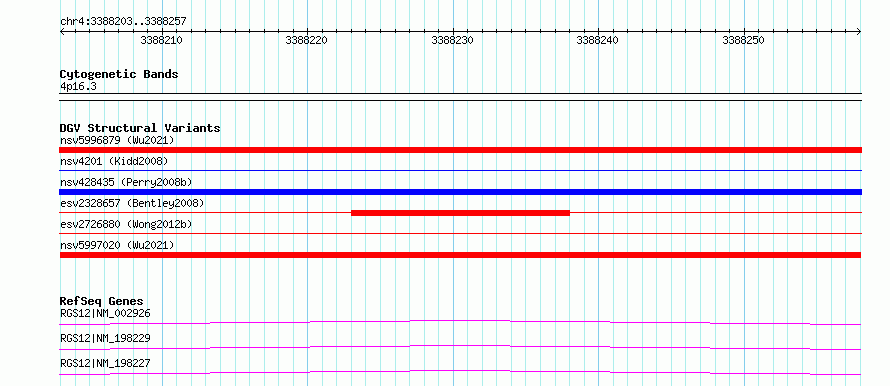
Task: Select the 3388250 ruler tick label
Action: click(x=744, y=40)
